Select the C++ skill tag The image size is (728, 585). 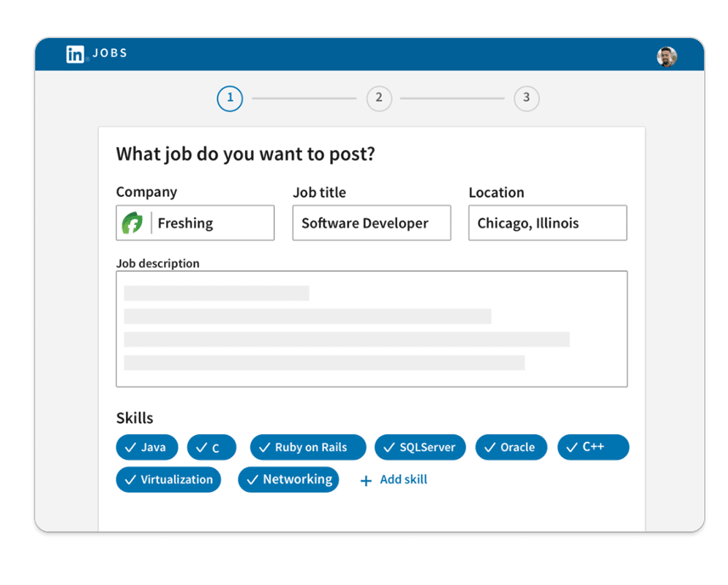(x=593, y=447)
